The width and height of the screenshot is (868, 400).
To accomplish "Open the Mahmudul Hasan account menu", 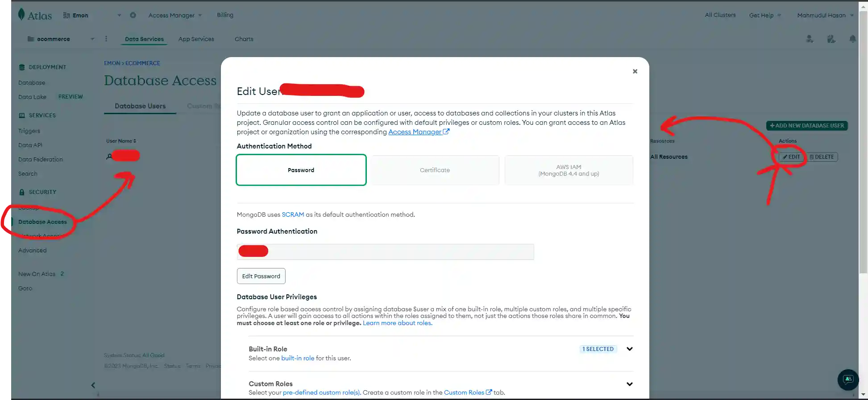I will 825,15.
